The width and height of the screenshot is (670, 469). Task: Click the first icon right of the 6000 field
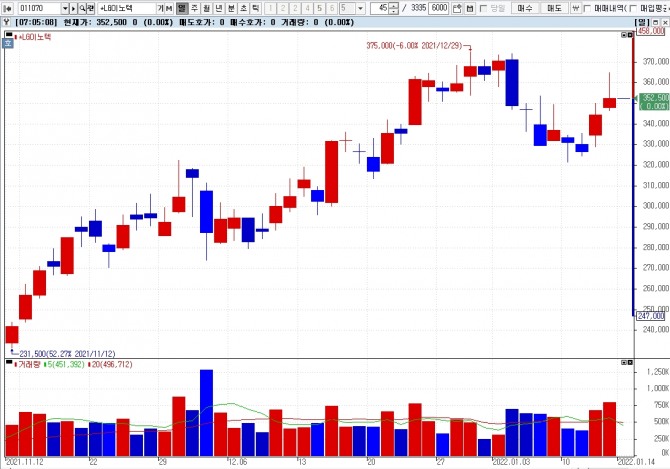point(457,8)
